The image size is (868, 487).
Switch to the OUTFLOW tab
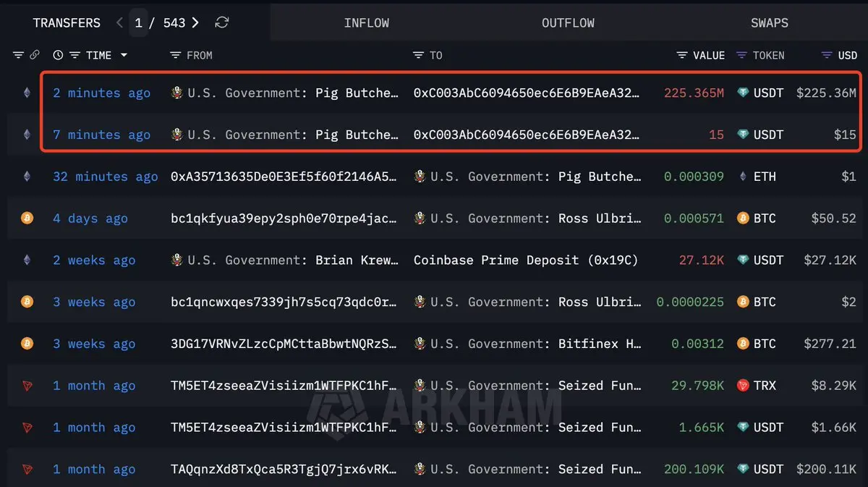pyautogui.click(x=568, y=22)
